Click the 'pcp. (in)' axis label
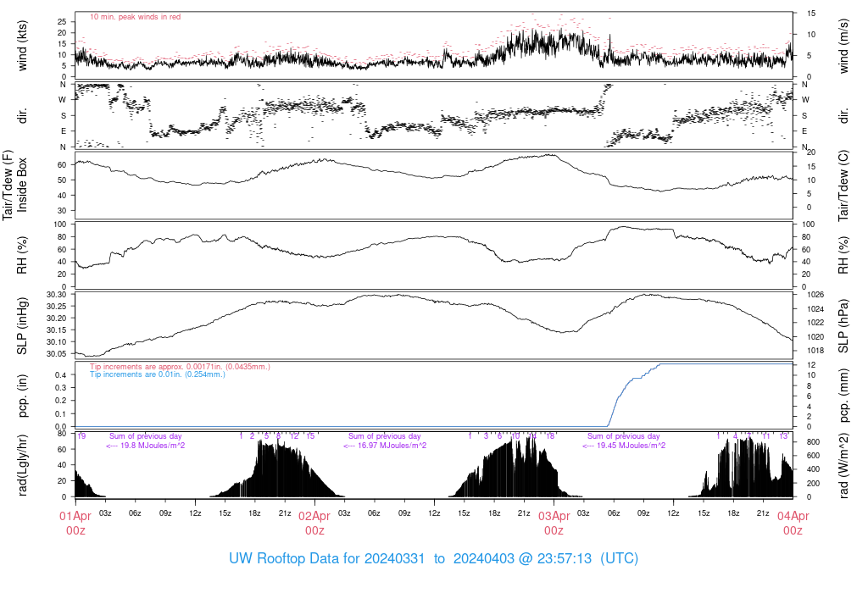 [22, 396]
